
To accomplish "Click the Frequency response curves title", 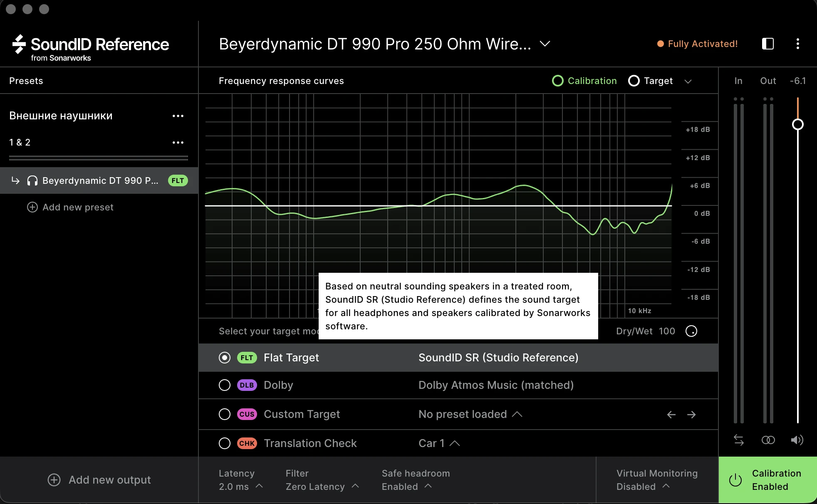I will (x=281, y=81).
